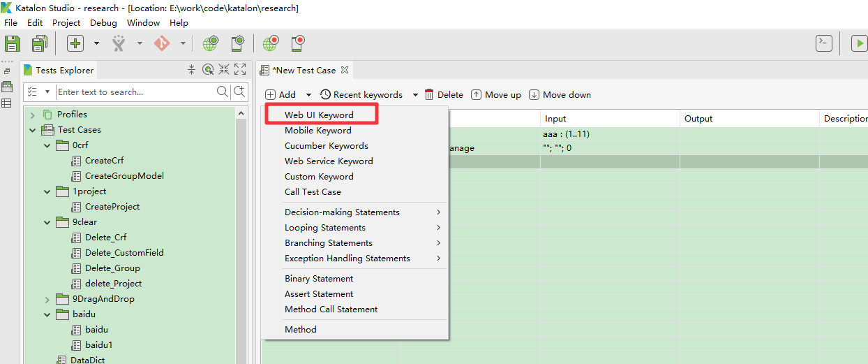Image resolution: width=868 pixels, height=364 pixels.
Task: Click the Git toolbar icon
Action: [x=162, y=43]
